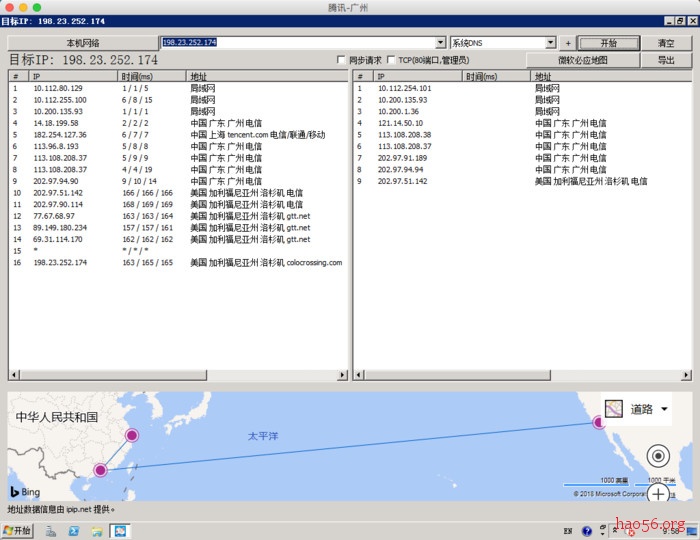Select the Los Angeles map pin
This screenshot has height=540, width=700.
(x=598, y=422)
